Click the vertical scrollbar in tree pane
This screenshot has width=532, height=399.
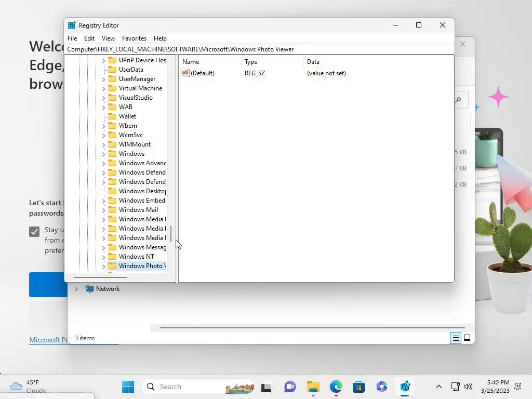pyautogui.click(x=171, y=234)
